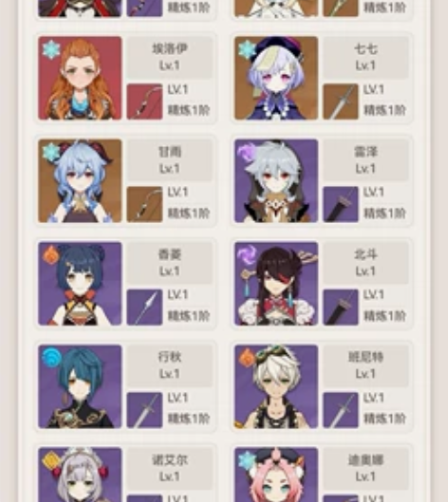Select the sword weapon icon under 行秋
448x502 pixels.
pyautogui.click(x=144, y=410)
